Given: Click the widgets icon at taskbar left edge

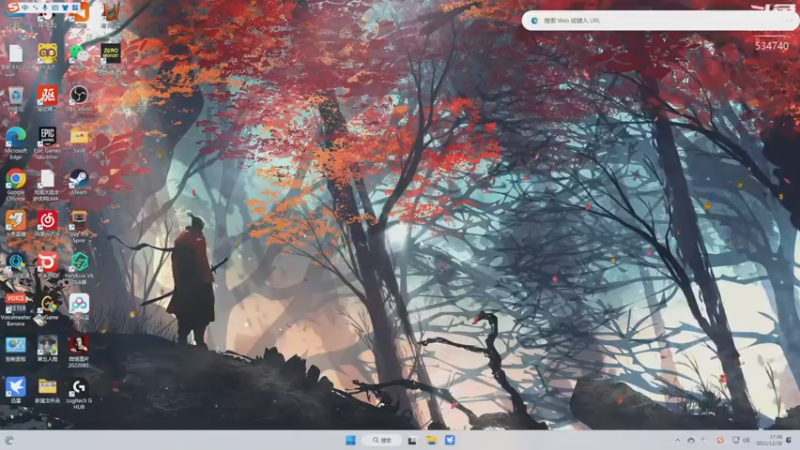Looking at the screenshot, I should (x=9, y=440).
